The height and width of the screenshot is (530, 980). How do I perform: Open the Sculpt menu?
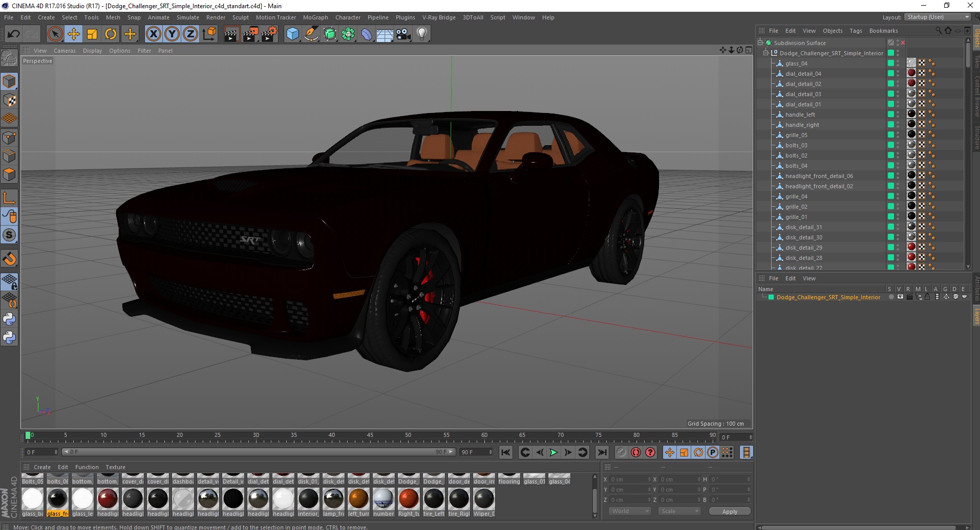(240, 17)
